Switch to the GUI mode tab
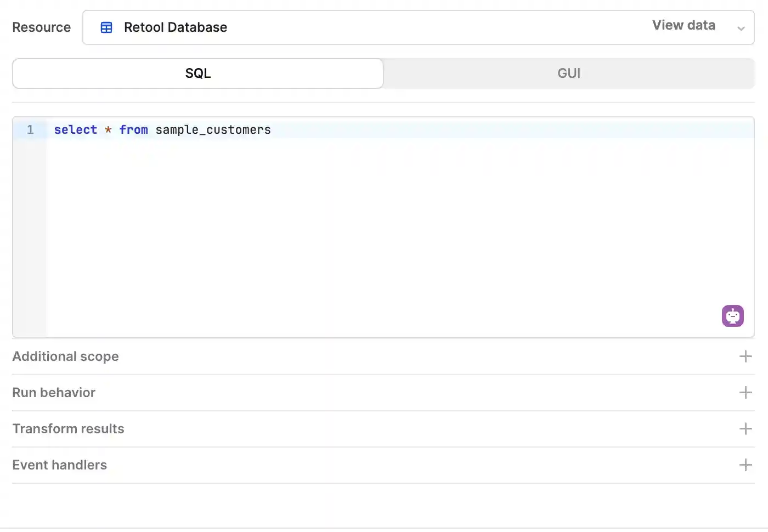The height and width of the screenshot is (532, 768). pyautogui.click(x=569, y=73)
